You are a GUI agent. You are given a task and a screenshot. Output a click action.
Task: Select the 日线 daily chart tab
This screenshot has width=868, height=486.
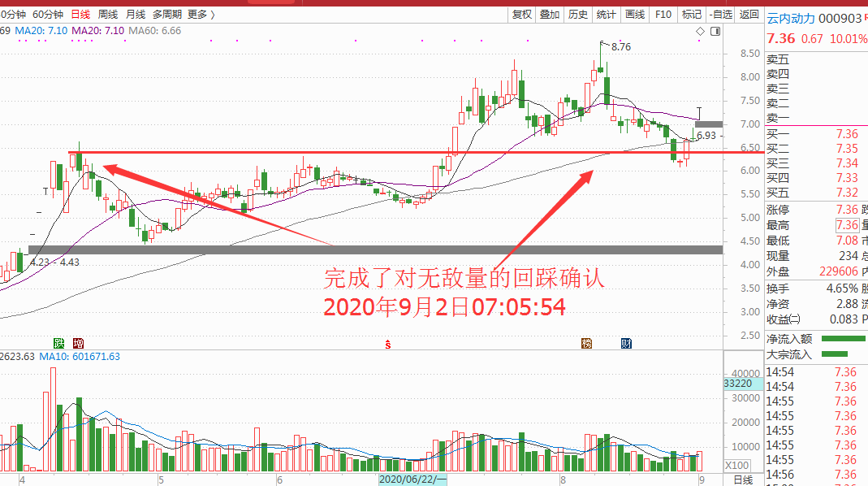click(80, 15)
